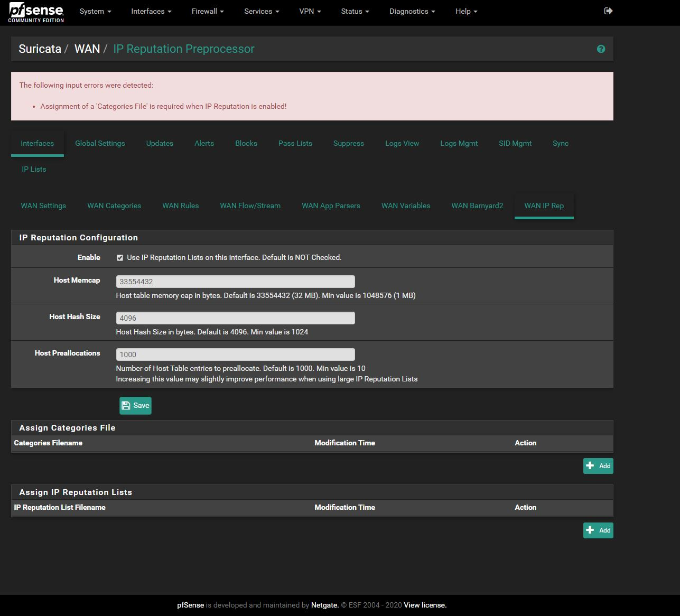Open the WAN Rules tab
Viewport: 680px width, 616px height.
coord(181,206)
